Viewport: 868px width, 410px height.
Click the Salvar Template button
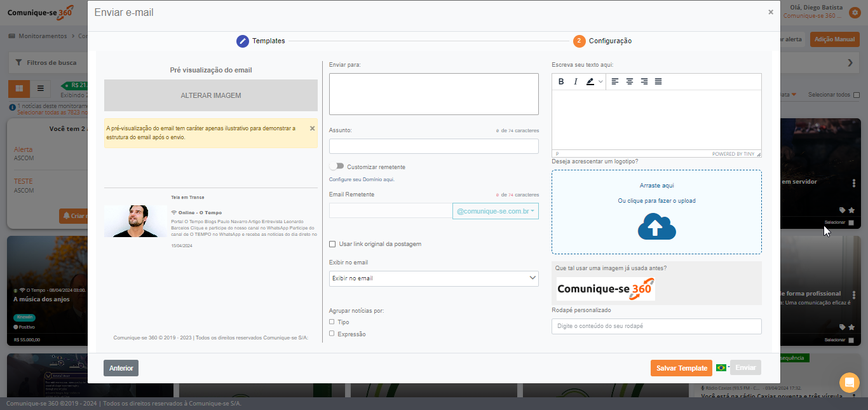681,368
